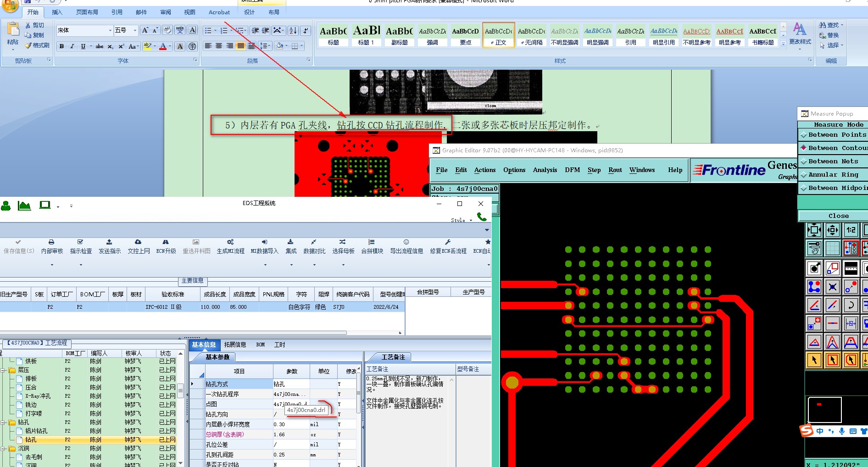868x467 pixels.
Task: Open the 引用 ribbon tab in Word
Action: [x=117, y=12]
